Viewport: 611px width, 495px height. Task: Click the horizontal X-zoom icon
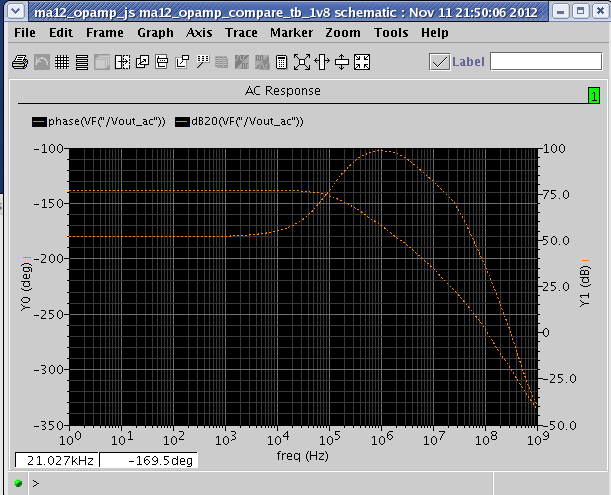pos(322,62)
